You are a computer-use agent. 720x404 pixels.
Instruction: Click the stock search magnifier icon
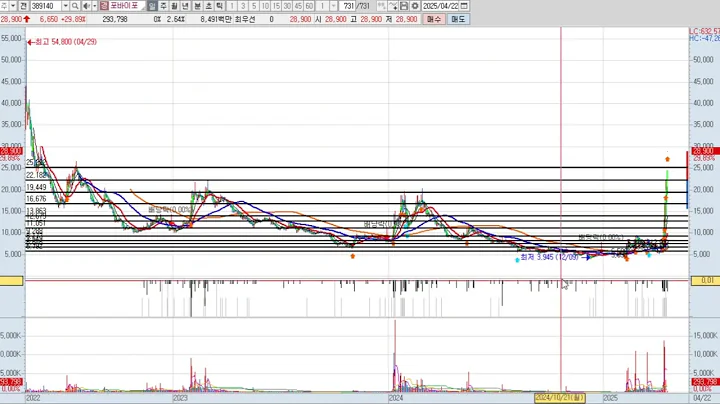click(75, 6)
